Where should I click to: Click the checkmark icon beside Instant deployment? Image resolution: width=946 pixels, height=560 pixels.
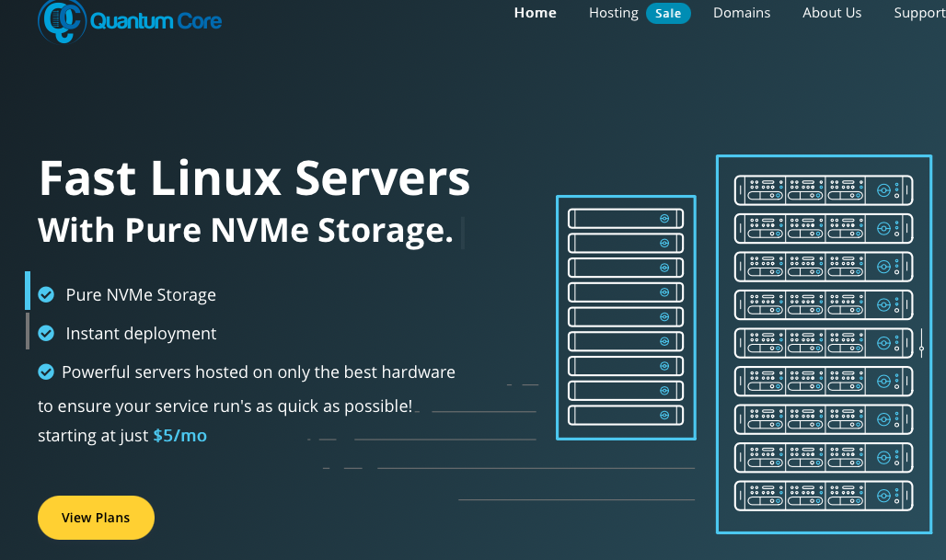click(x=46, y=334)
